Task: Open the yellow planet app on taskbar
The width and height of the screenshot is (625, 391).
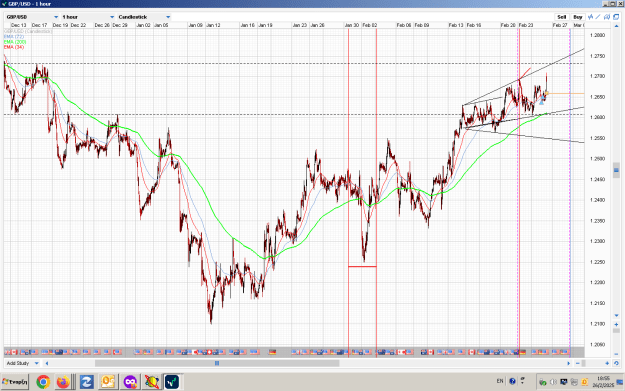Action: [x=151, y=382]
